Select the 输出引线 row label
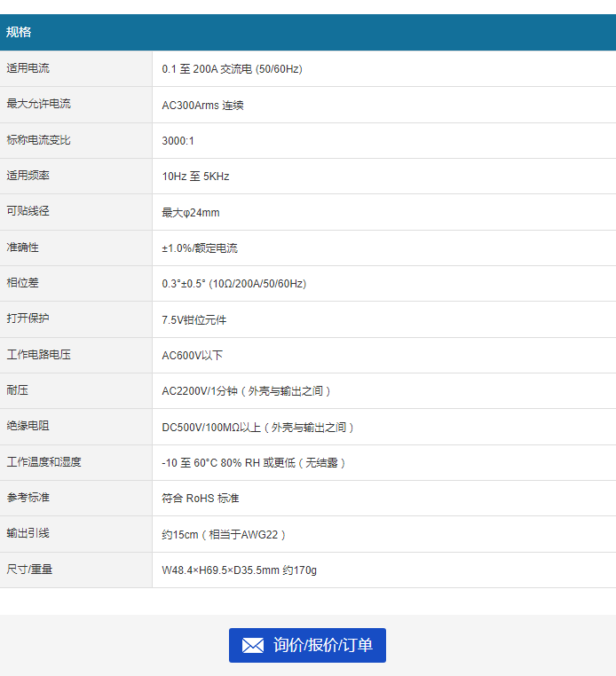Image resolution: width=616 pixels, height=676 pixels. (28, 533)
